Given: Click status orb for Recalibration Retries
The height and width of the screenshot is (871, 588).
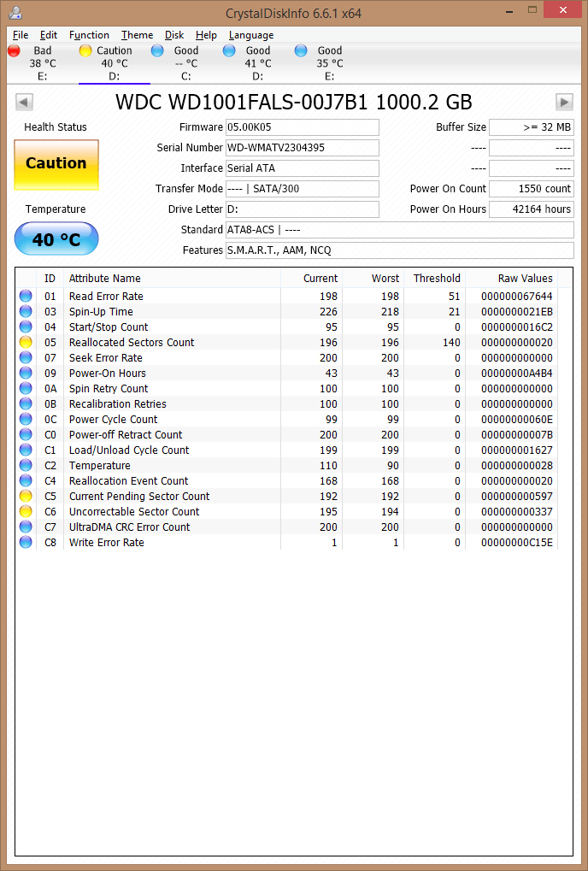Looking at the screenshot, I should pos(26,403).
